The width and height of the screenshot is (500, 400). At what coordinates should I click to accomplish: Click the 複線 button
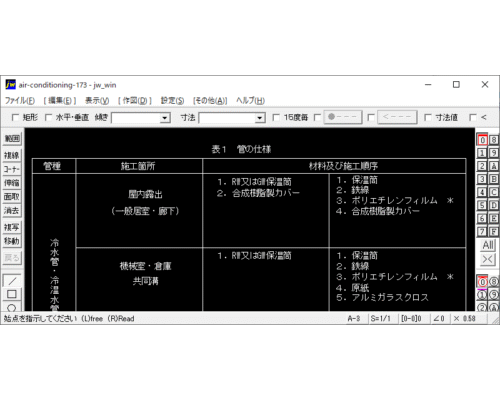(x=12, y=155)
